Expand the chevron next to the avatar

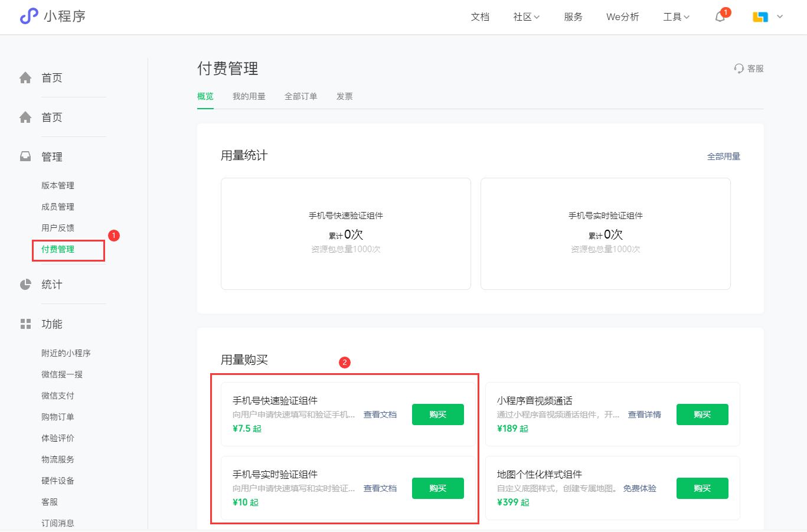click(780, 17)
